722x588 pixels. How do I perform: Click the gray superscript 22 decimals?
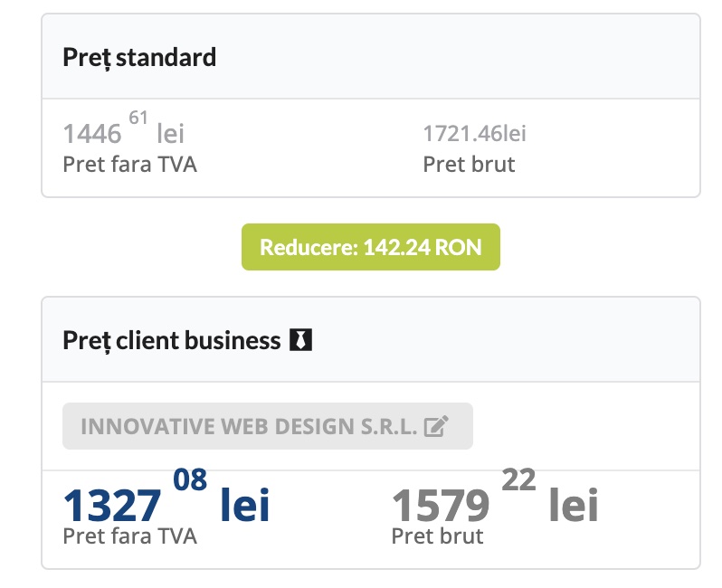click(518, 479)
